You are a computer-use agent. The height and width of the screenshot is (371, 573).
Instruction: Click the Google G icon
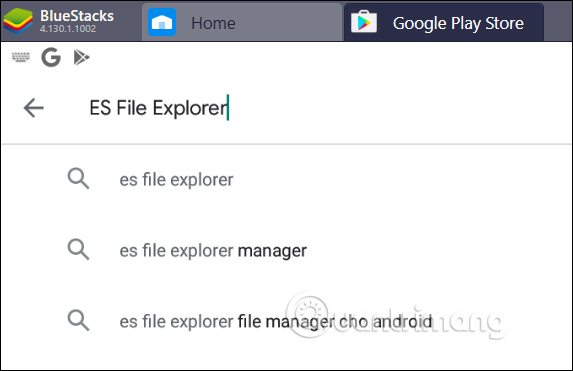pos(51,57)
